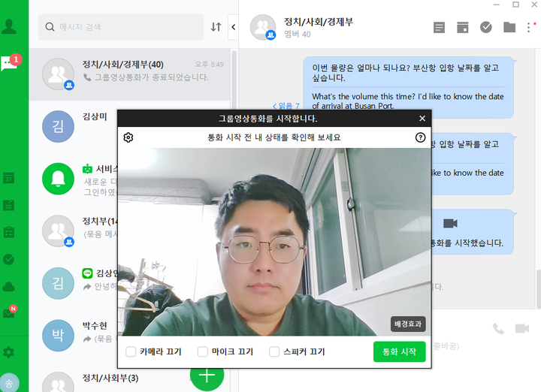Open the checkmark tasks icon in chat header
This screenshot has width=541, height=392.
point(486,27)
